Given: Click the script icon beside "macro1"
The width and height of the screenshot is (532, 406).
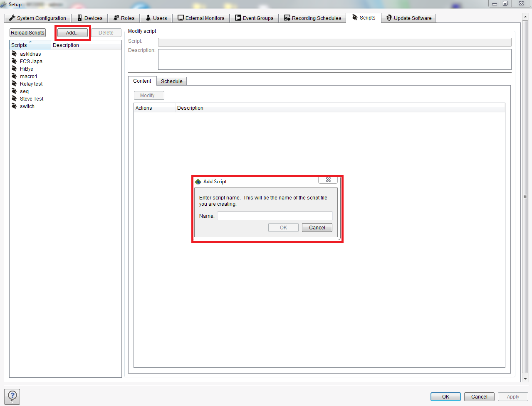Looking at the screenshot, I should tap(14, 76).
